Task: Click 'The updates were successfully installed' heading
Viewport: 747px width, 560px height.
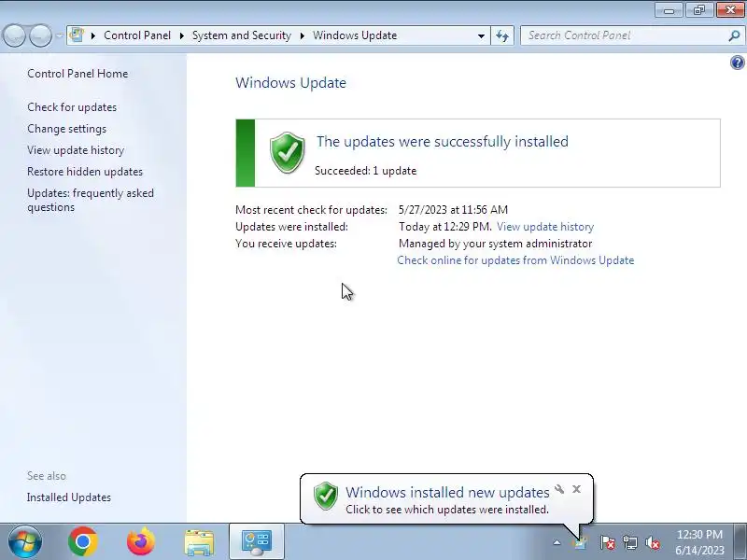Action: tap(443, 142)
